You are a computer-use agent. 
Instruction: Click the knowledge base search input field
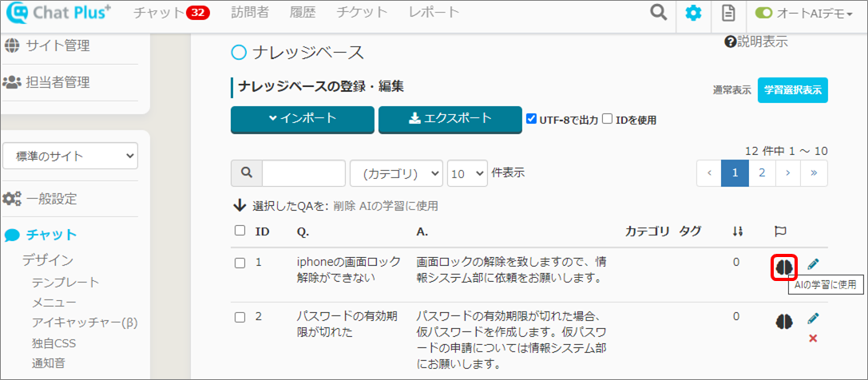[303, 172]
